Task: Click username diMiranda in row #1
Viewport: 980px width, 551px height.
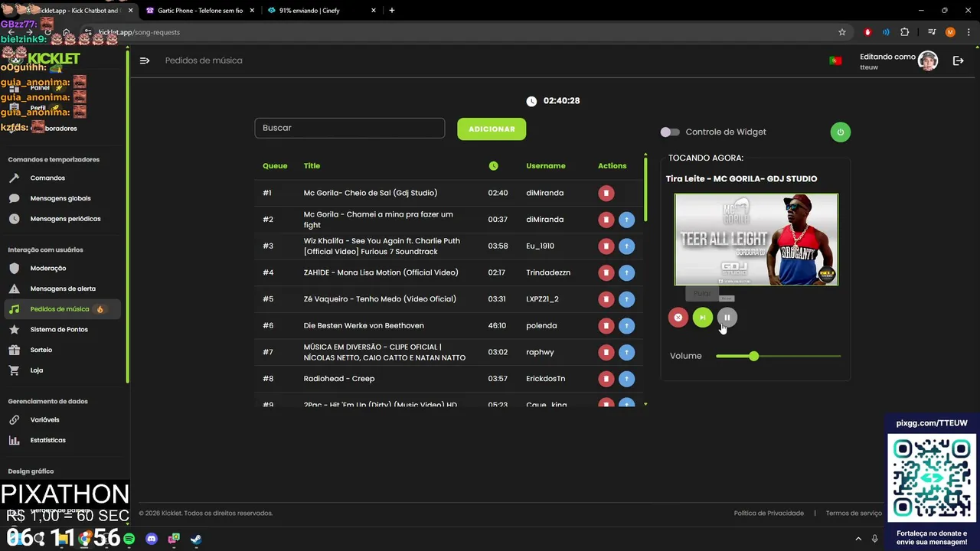Action: 544,193
